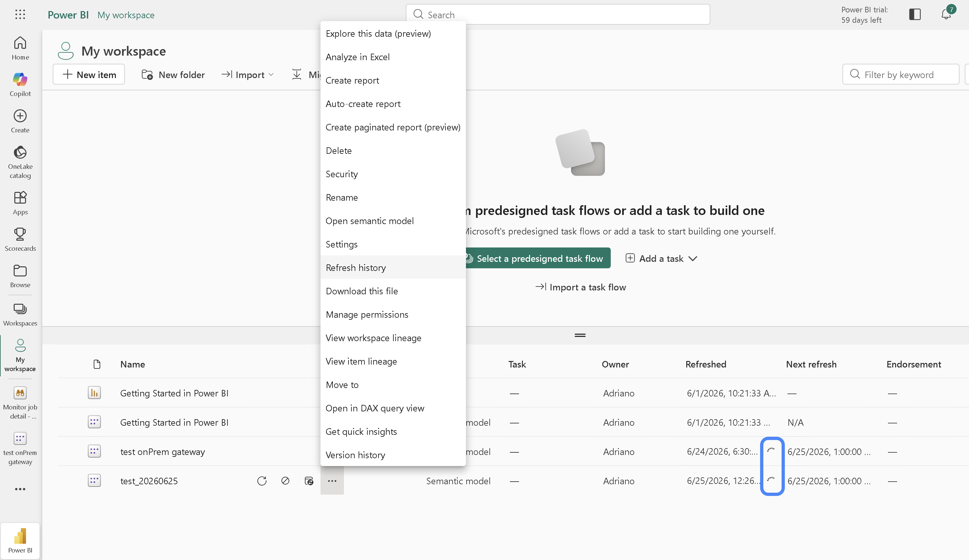This screenshot has width=969, height=560.
Task: Click More options ellipsis for test_20260625
Action: click(x=332, y=481)
